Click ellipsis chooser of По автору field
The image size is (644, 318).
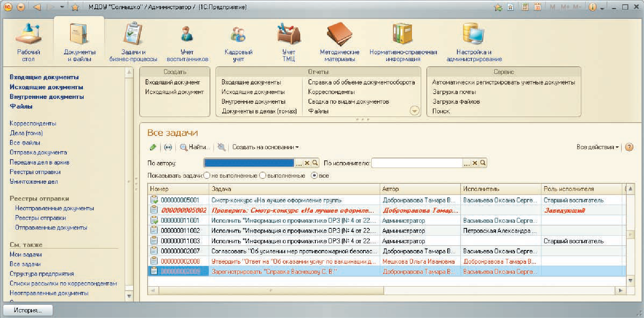tap(299, 163)
